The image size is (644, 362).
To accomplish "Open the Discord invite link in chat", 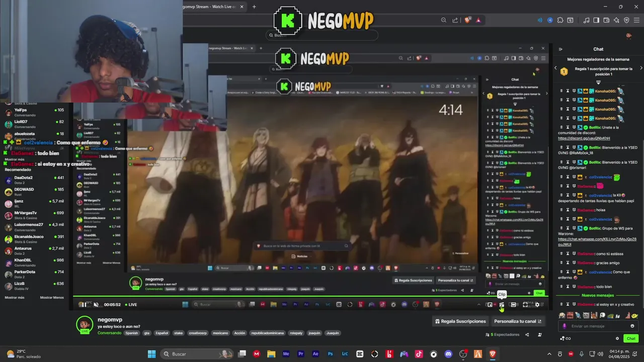I will [x=584, y=138].
